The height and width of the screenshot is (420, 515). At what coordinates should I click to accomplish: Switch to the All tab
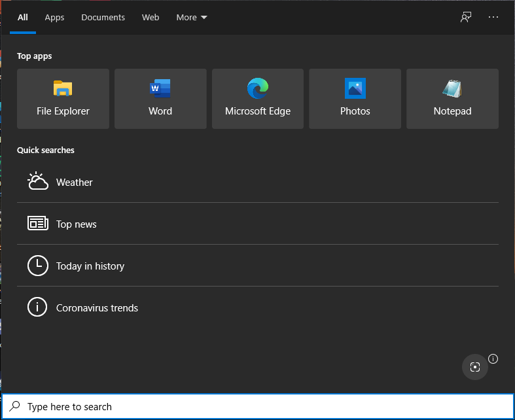23,18
